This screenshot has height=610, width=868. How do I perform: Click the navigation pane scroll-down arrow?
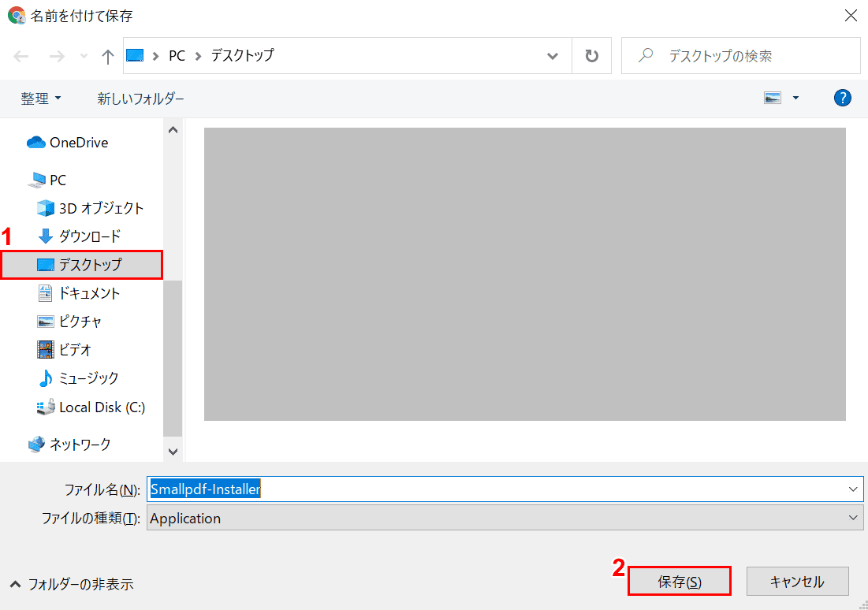[173, 452]
